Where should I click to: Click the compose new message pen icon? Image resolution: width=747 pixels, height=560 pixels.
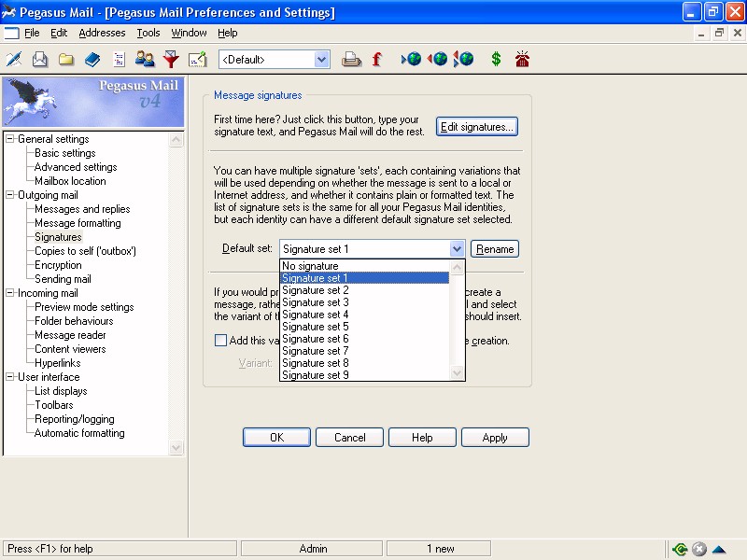point(14,59)
